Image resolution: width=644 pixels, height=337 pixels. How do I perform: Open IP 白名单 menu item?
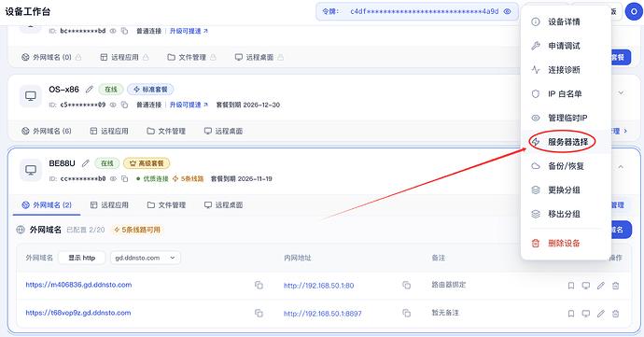566,93
